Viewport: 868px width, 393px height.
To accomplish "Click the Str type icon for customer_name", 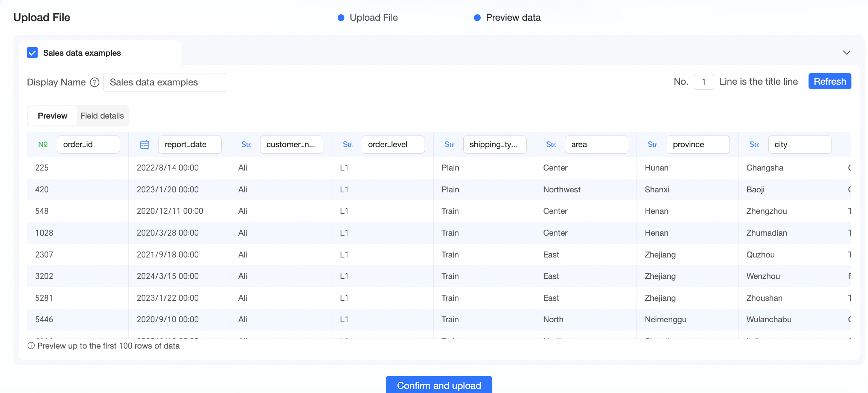I will pyautogui.click(x=246, y=145).
